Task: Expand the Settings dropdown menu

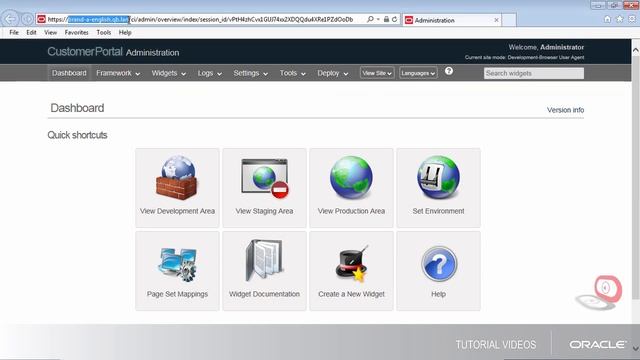Action: (251, 73)
